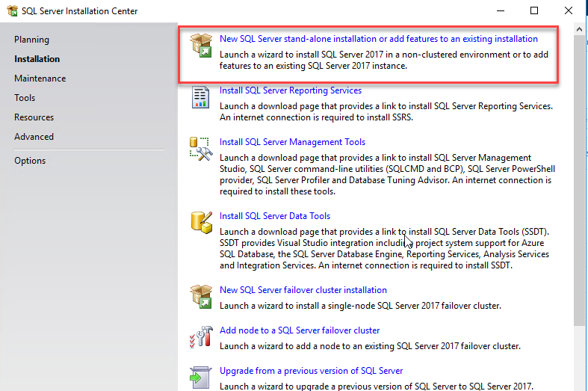588x391 pixels.
Task: Click description 'Launch a wizard to add a node to an existing SQL Server 2017 failover cluster.'
Action: click(x=370, y=346)
